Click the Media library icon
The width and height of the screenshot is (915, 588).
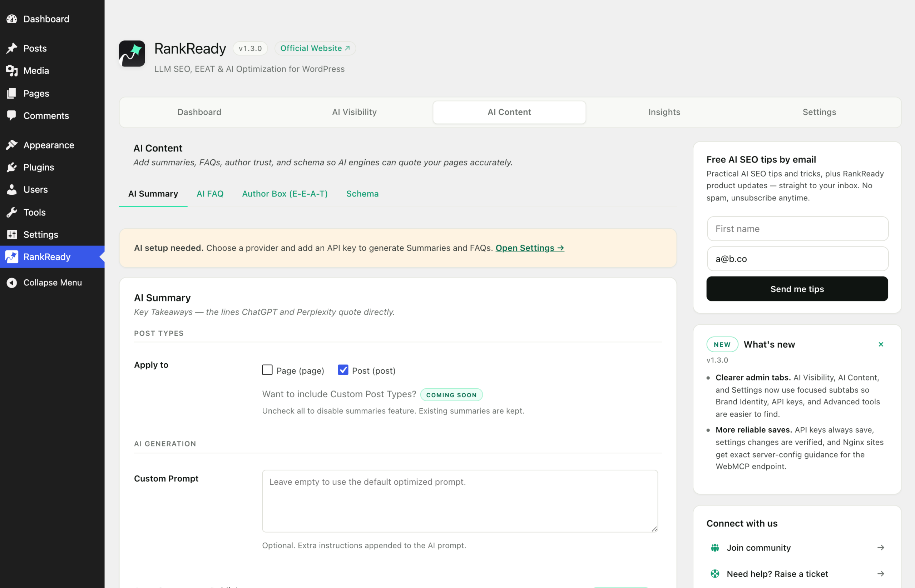(x=12, y=71)
